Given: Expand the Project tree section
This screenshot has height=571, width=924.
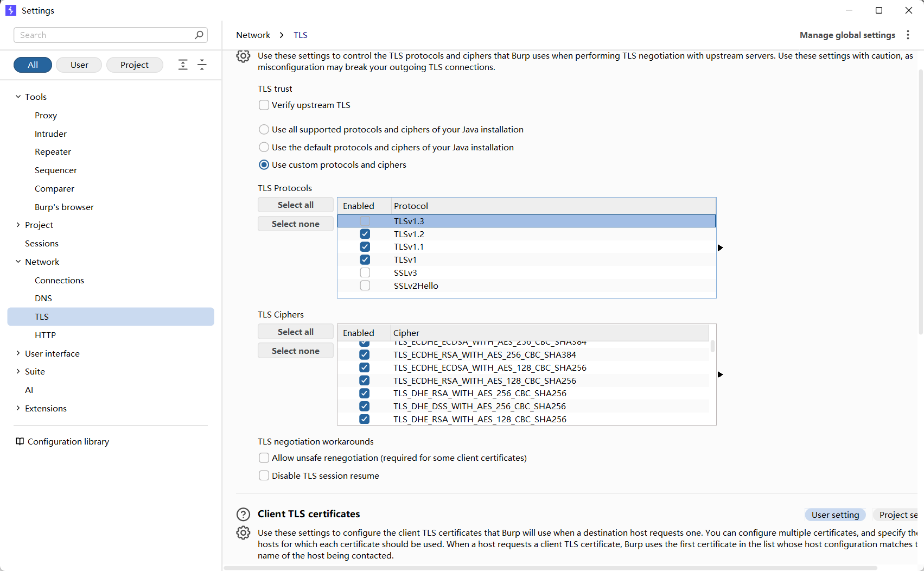Looking at the screenshot, I should (x=18, y=225).
